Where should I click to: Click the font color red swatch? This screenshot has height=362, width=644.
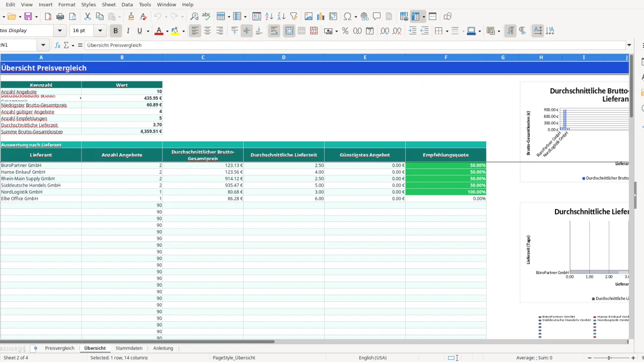159,31
